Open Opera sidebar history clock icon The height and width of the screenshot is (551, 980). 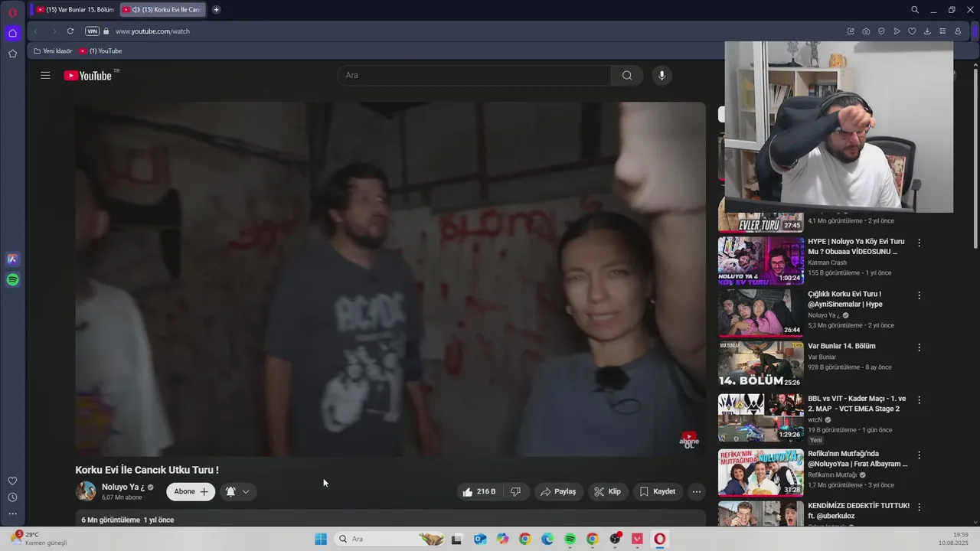coord(12,497)
